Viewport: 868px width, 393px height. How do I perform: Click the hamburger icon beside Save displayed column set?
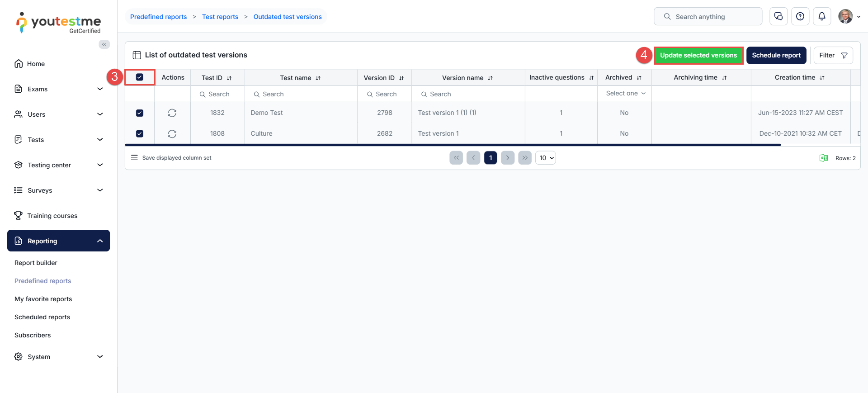[x=134, y=157]
